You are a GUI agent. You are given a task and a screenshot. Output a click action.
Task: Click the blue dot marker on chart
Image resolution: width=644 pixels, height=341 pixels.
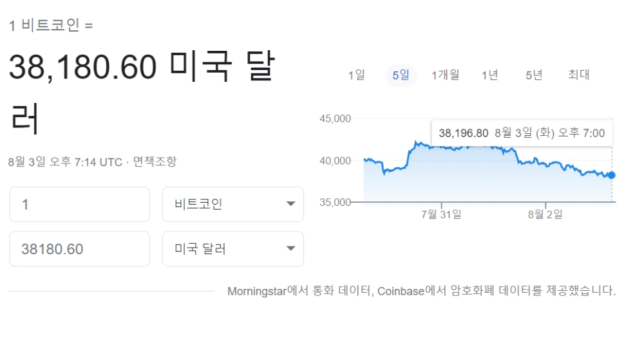point(612,175)
